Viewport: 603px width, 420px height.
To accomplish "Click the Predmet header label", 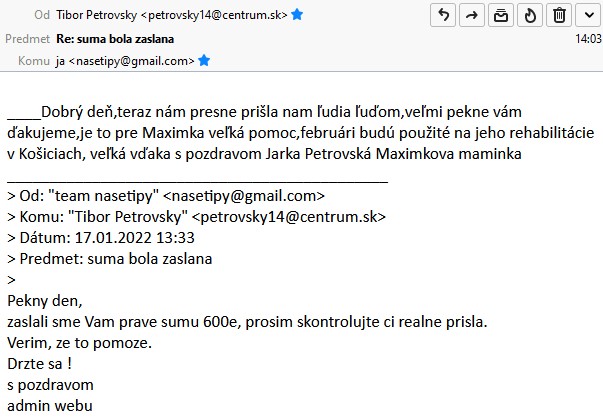I will pyautogui.click(x=27, y=39).
